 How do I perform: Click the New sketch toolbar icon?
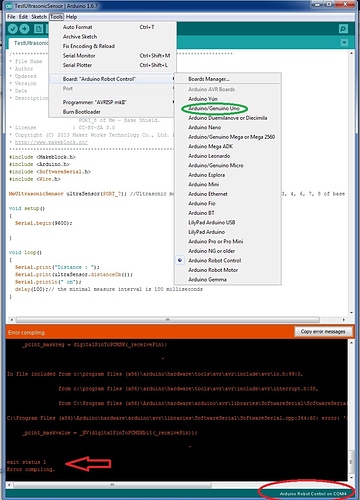pyautogui.click(x=38, y=29)
